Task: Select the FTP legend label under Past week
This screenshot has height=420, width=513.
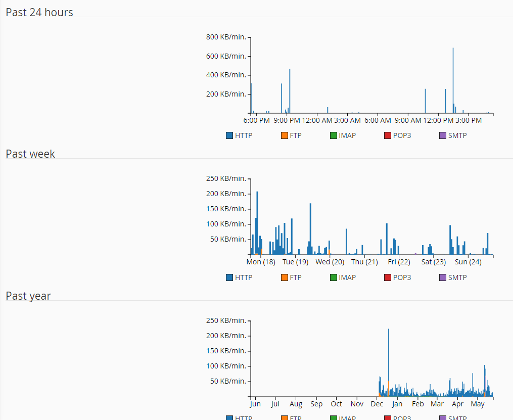Action: (295, 277)
